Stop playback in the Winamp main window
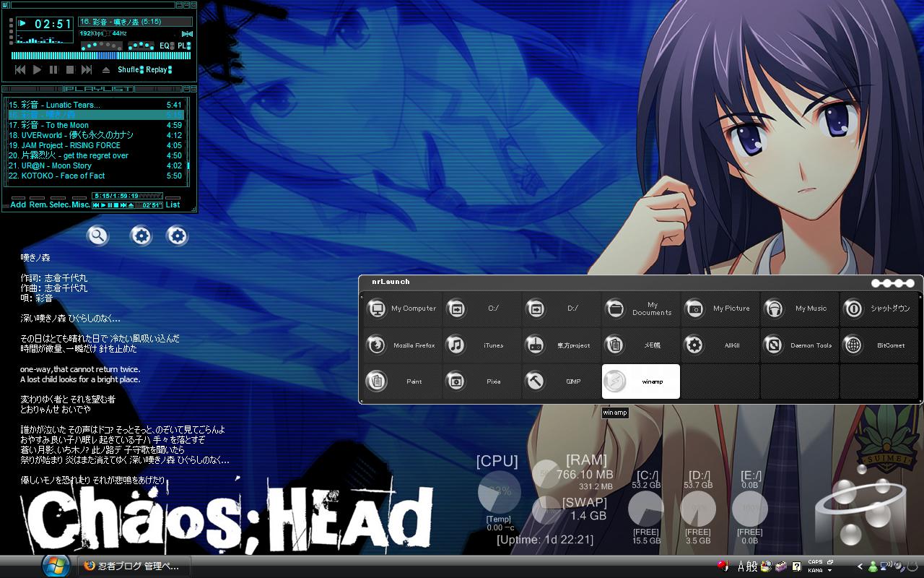This screenshot has width=924, height=578. tap(70, 70)
